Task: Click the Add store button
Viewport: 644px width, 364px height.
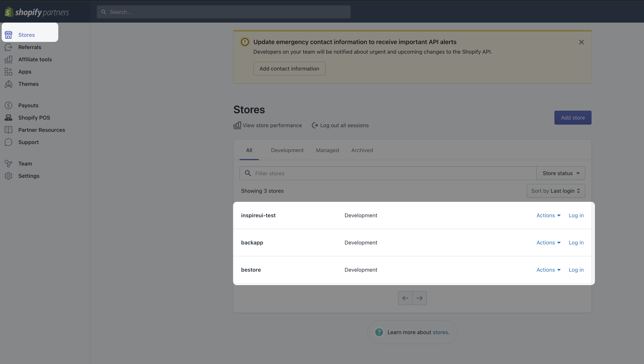Action: pos(573,117)
